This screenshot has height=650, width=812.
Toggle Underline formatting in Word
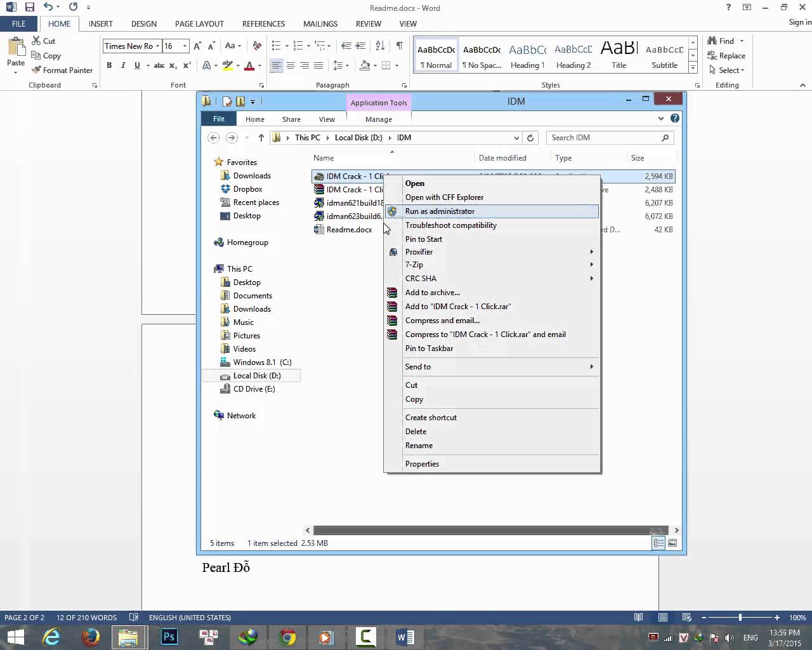pos(137,65)
